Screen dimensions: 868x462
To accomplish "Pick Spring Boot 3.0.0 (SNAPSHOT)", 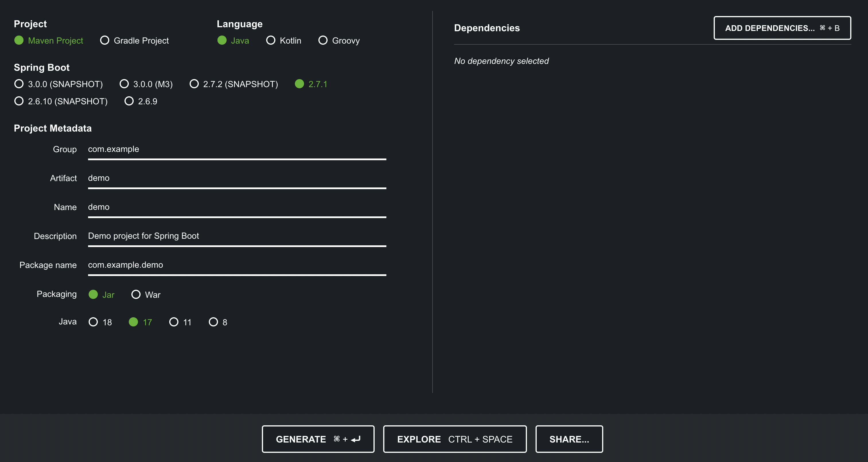I will tap(19, 84).
